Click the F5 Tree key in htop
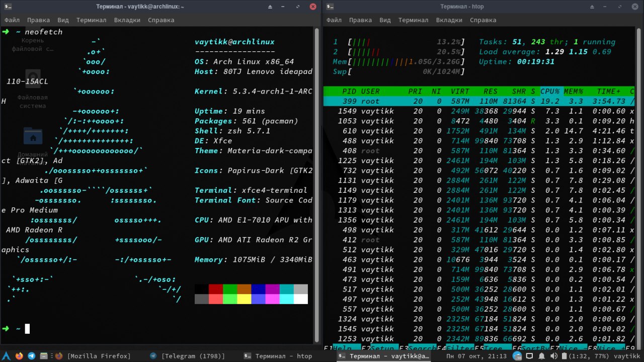The width and height of the screenshot is (644, 362). coord(493,348)
